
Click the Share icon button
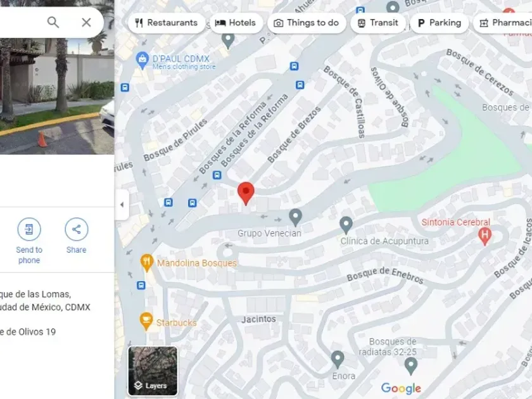[77, 229]
